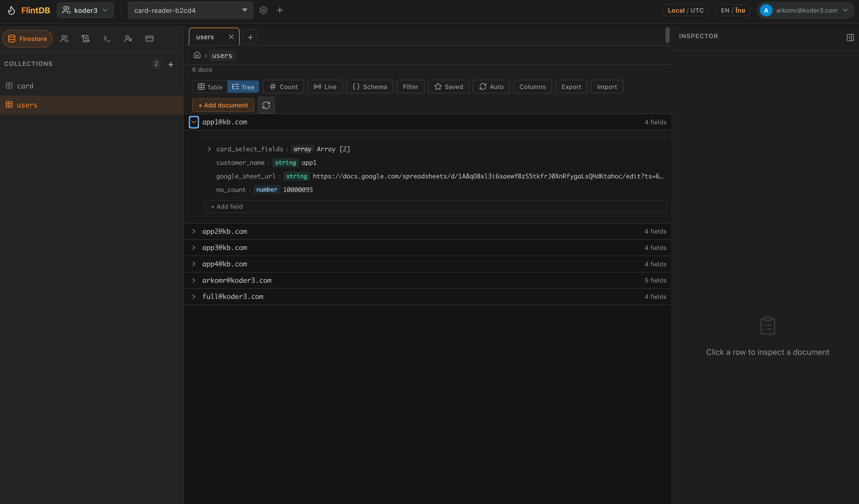Select the users collection
Viewport: 859px width, 504px height.
(x=92, y=105)
